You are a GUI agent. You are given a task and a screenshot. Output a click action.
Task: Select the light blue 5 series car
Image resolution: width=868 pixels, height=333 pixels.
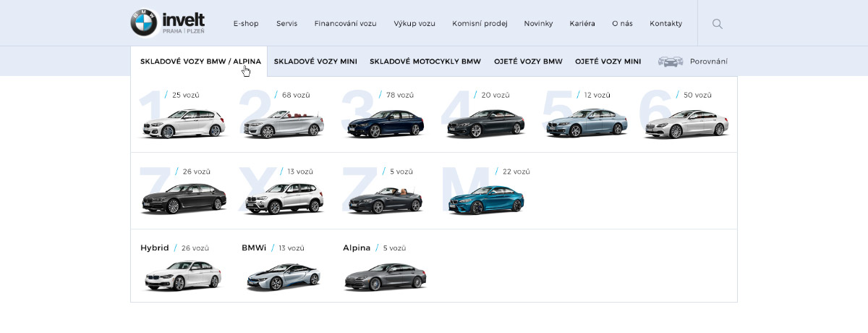587,123
